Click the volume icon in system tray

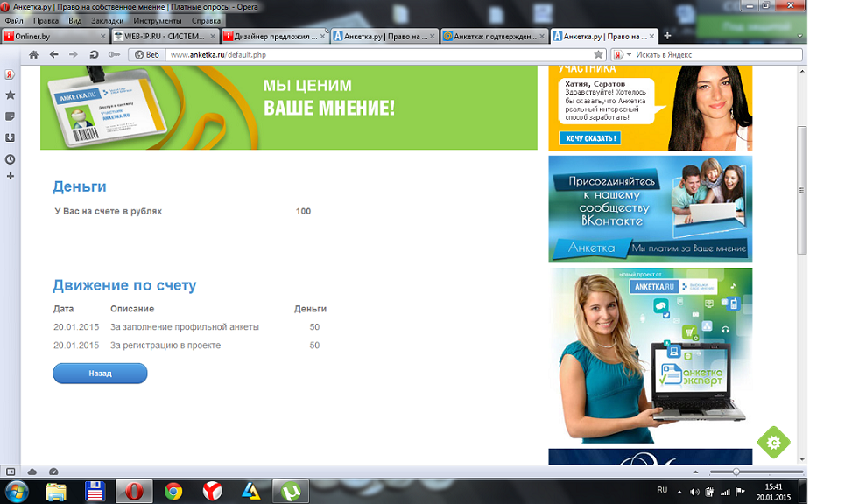point(694,492)
